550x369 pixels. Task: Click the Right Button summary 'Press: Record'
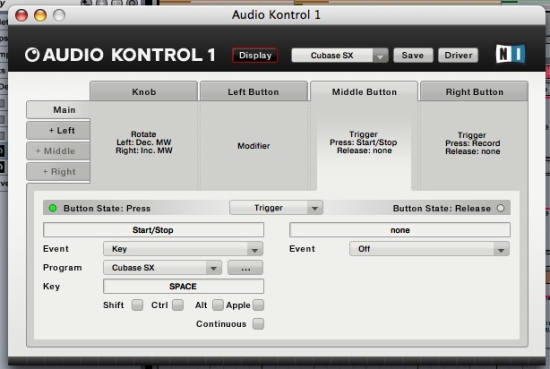click(472, 143)
